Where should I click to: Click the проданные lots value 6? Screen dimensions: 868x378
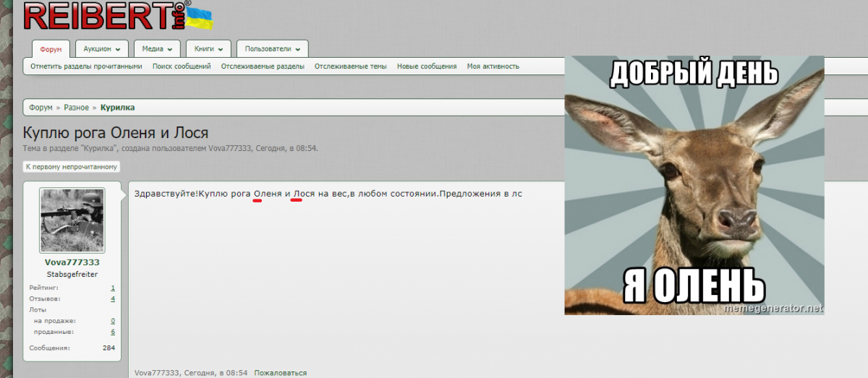(113, 332)
